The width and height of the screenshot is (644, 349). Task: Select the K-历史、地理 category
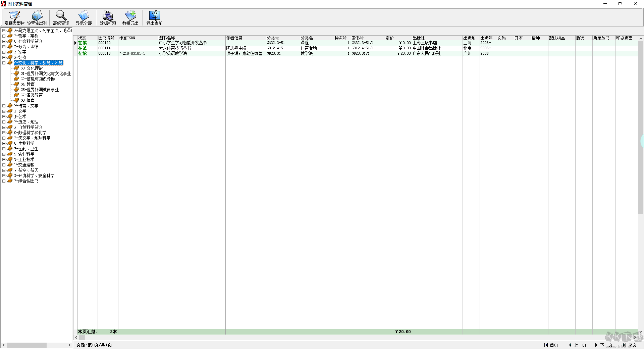coord(26,122)
